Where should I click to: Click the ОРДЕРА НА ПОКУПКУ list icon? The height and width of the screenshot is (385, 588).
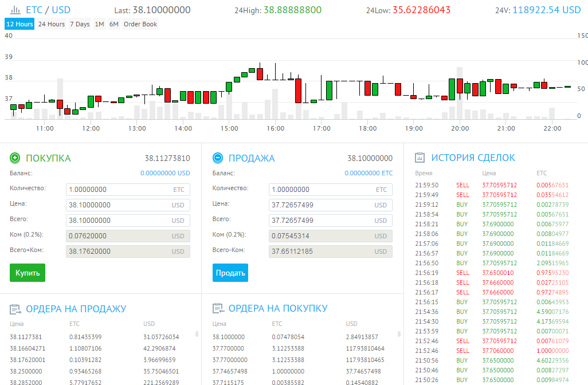tap(218, 309)
